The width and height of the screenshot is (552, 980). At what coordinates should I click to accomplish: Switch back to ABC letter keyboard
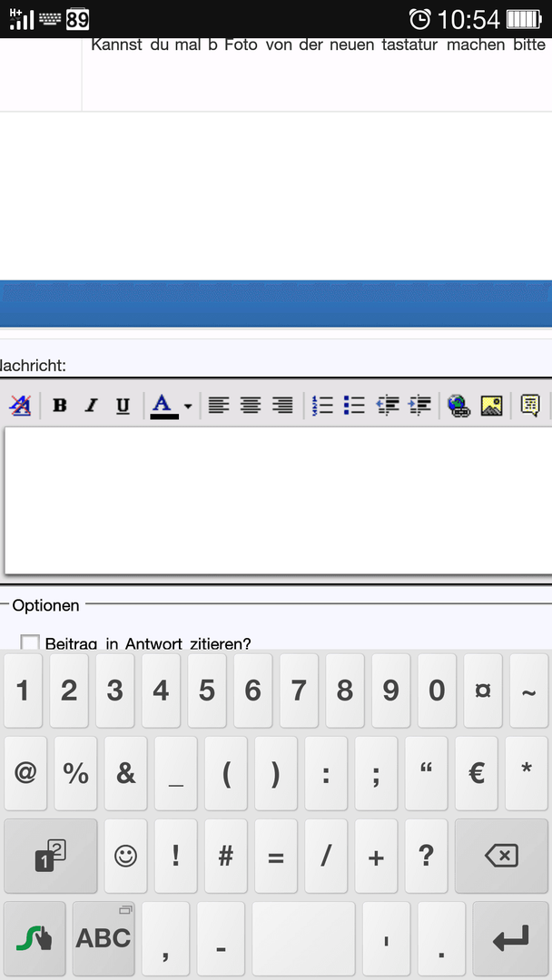pyautogui.click(x=103, y=939)
